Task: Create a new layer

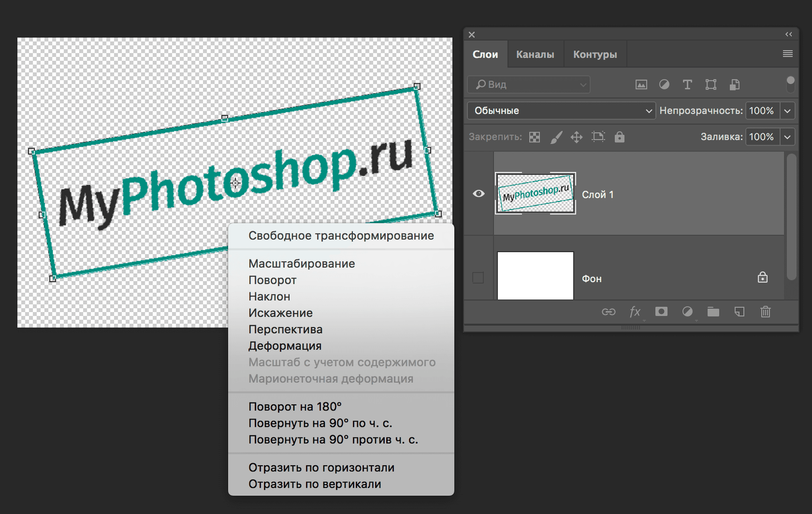Action: point(739,312)
